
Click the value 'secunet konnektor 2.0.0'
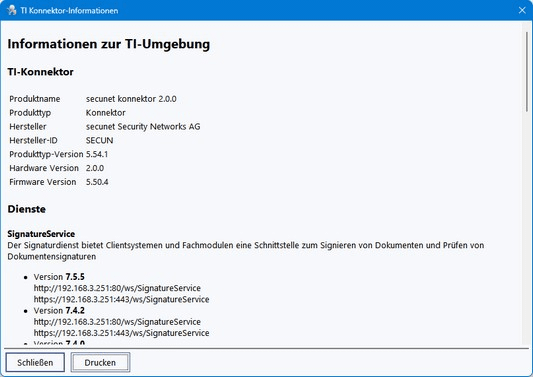pos(131,99)
